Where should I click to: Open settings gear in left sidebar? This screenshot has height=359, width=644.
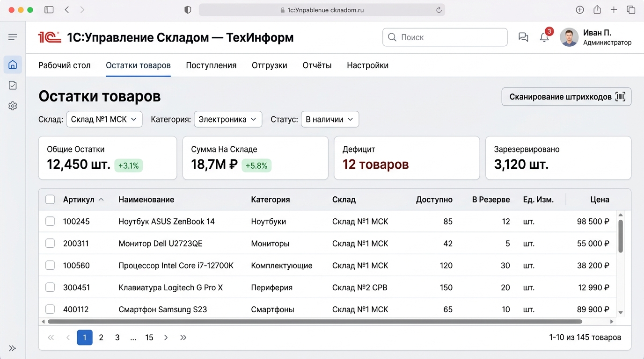[13, 106]
